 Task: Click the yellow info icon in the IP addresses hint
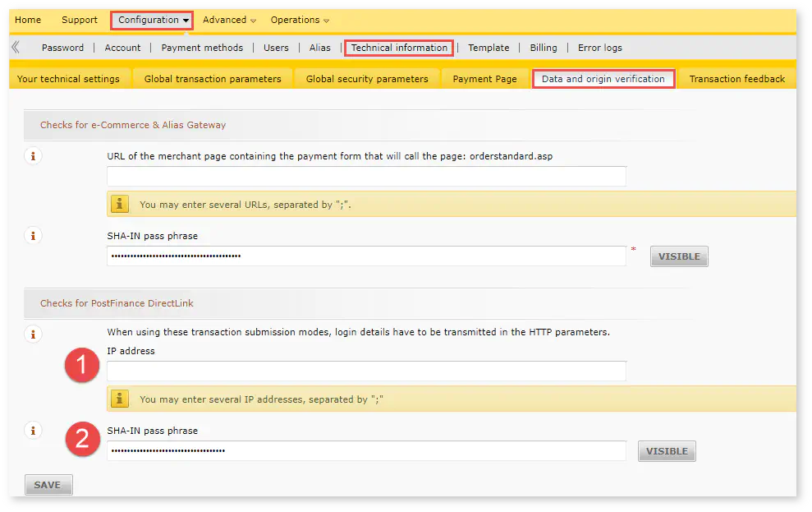point(120,399)
